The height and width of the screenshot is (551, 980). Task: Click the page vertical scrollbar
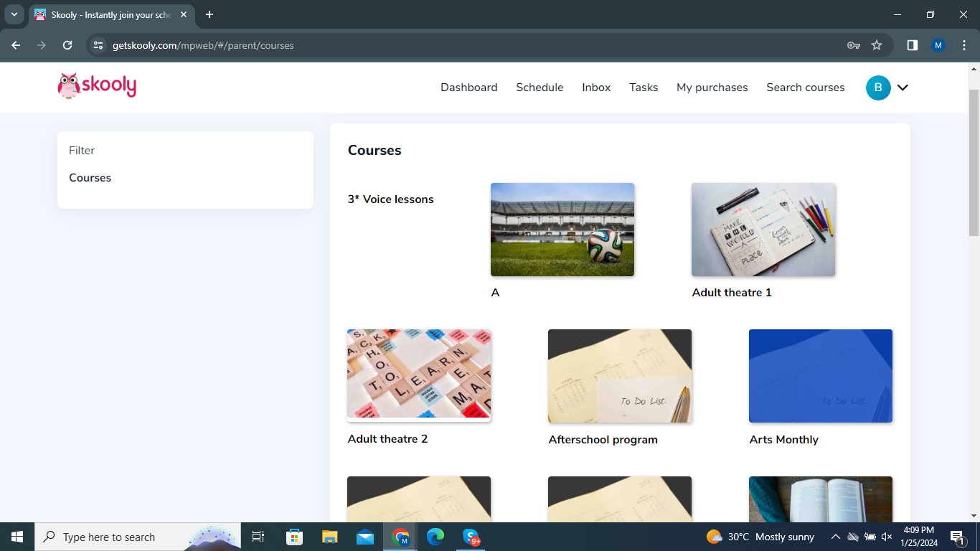click(x=974, y=163)
